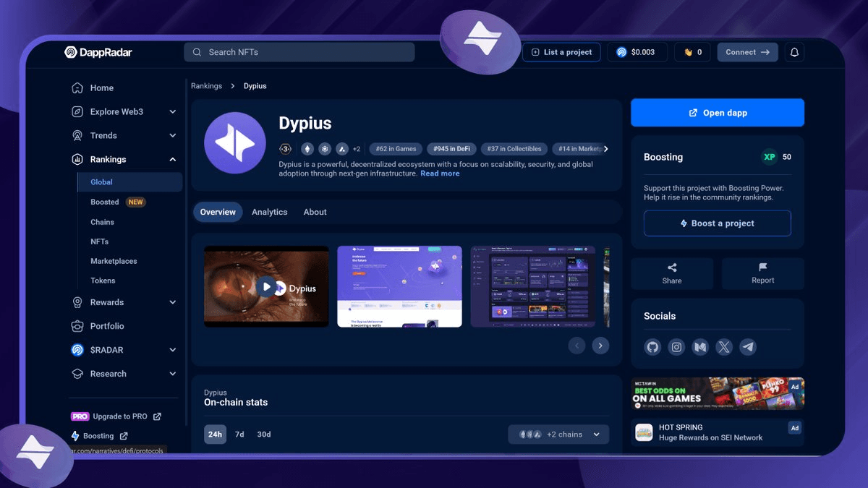Image resolution: width=868 pixels, height=488 pixels.
Task: Click the Rewards sidebar icon
Action: tap(77, 302)
